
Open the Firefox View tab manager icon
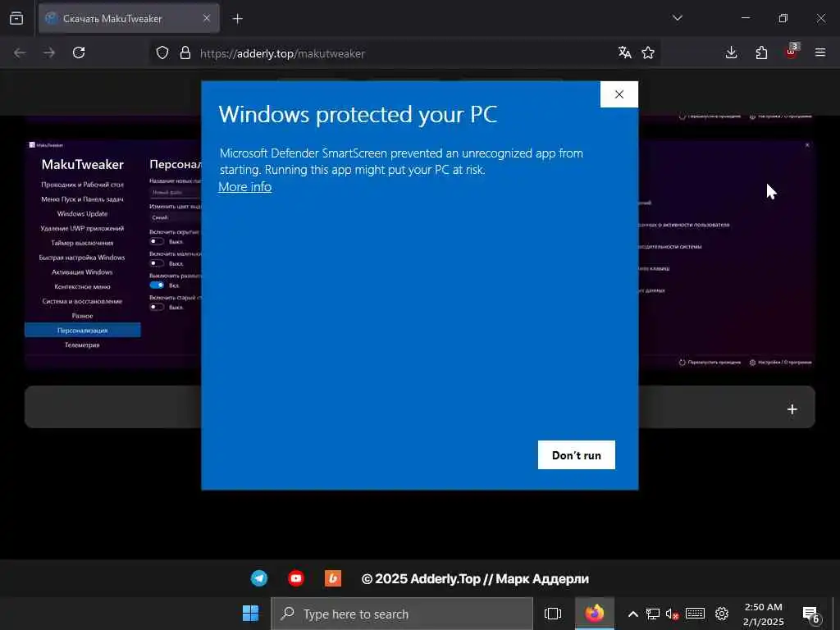pyautogui.click(x=16, y=18)
